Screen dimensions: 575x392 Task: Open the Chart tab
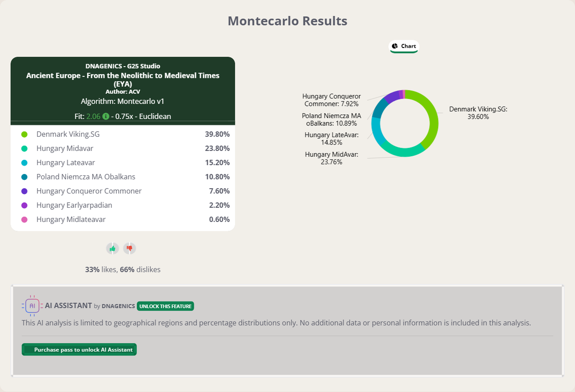404,47
